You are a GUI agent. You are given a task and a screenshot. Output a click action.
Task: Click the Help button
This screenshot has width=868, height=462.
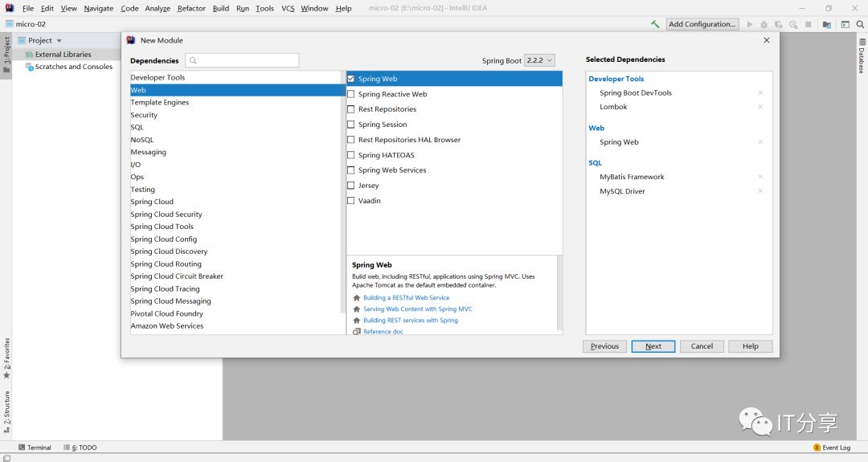click(751, 346)
